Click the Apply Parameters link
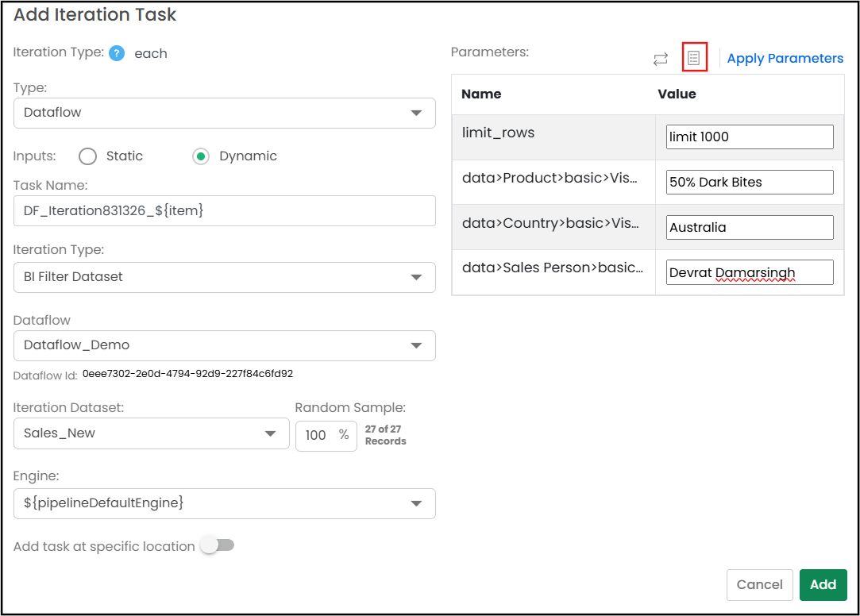This screenshot has height=616, width=860. coord(785,59)
